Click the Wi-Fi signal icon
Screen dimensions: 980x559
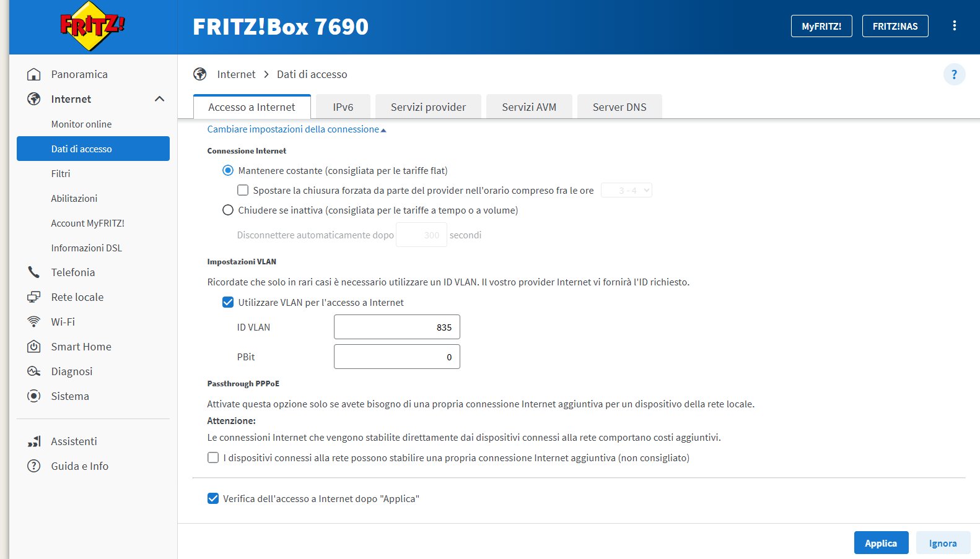click(34, 322)
